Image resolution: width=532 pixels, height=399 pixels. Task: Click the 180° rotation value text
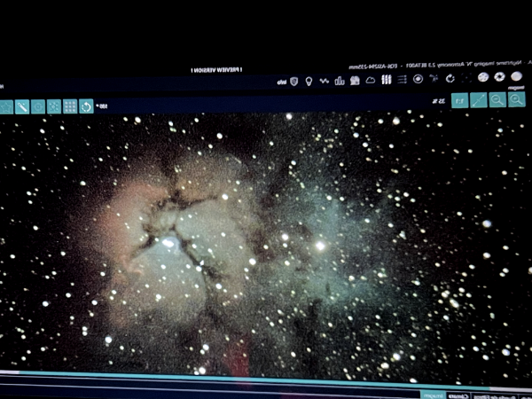(102, 106)
